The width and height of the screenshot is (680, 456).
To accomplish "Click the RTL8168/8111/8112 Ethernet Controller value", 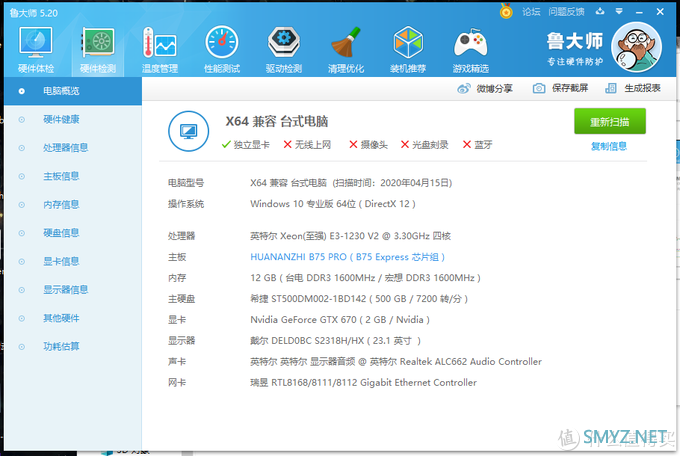I will (x=363, y=383).
